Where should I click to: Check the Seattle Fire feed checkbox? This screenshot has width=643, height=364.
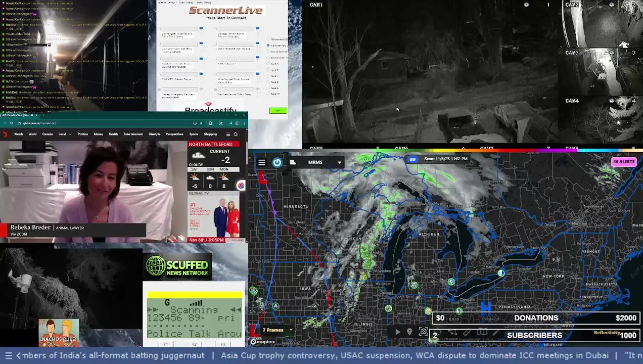[x=159, y=59]
